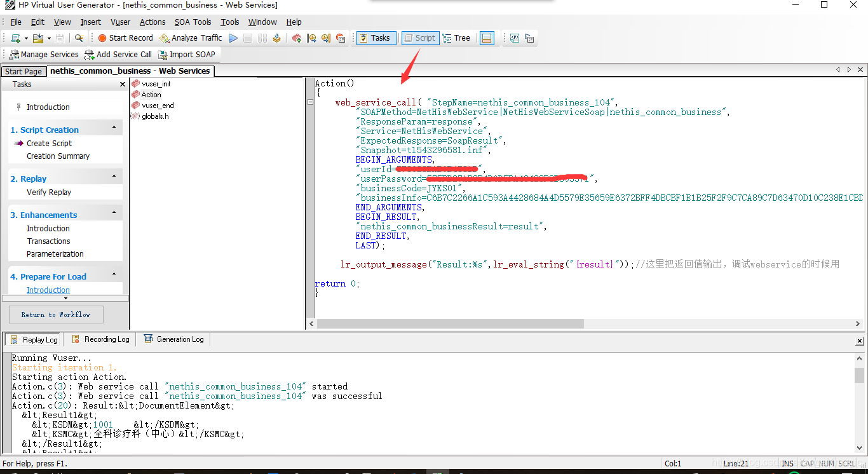This screenshot has width=868, height=474.
Task: Open the SOA Tools menu
Action: (193, 22)
